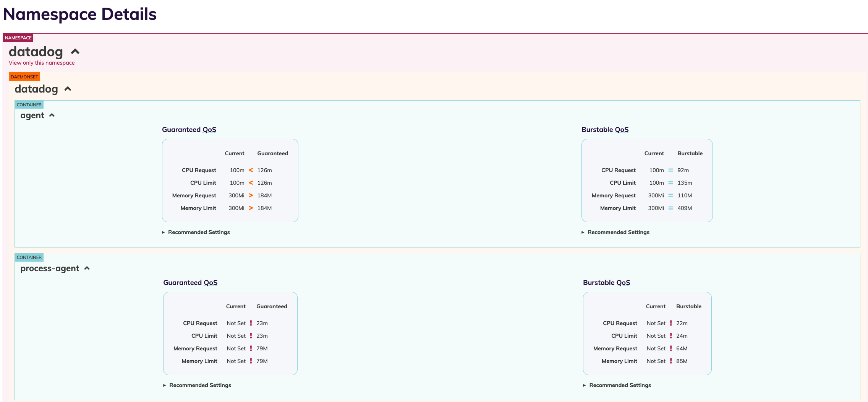Click the agent Guaranteed QoS heading
The height and width of the screenshot is (402, 868).
[x=189, y=130]
